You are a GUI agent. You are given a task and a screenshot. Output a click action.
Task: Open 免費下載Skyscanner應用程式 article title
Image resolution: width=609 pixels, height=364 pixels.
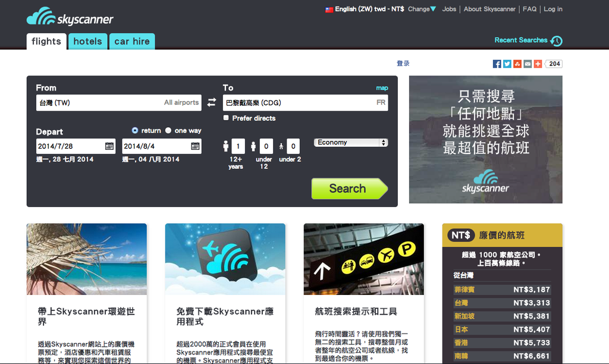[225, 316]
